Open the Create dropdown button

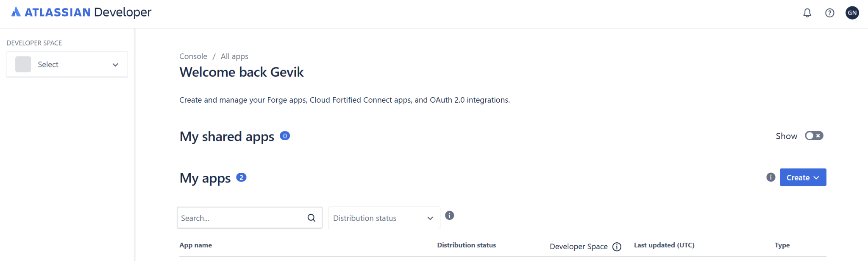[x=803, y=177]
